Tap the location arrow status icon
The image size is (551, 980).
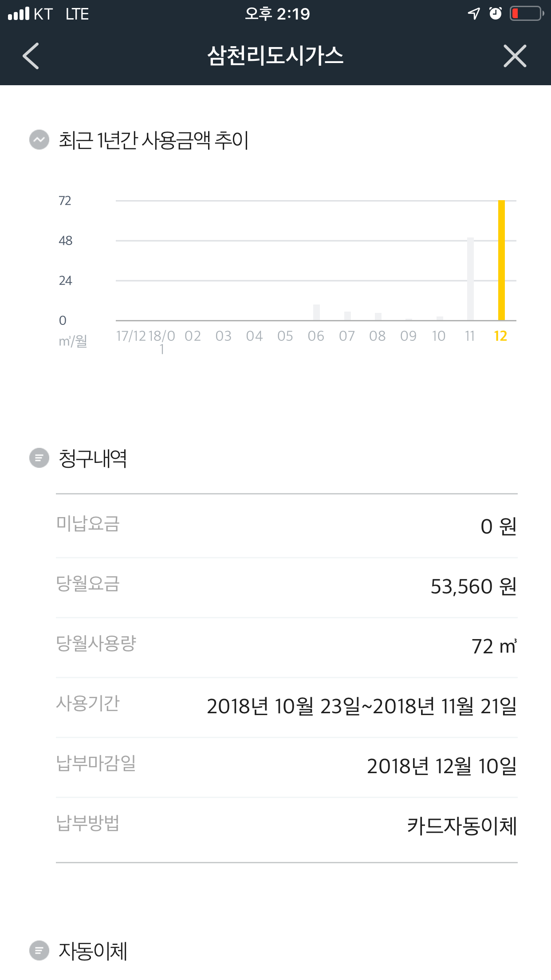pos(473,14)
